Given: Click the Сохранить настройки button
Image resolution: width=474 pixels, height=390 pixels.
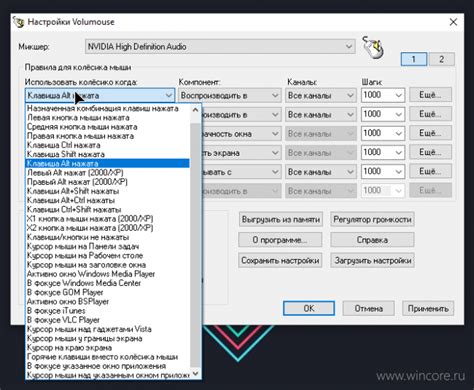Looking at the screenshot, I should pos(280,260).
